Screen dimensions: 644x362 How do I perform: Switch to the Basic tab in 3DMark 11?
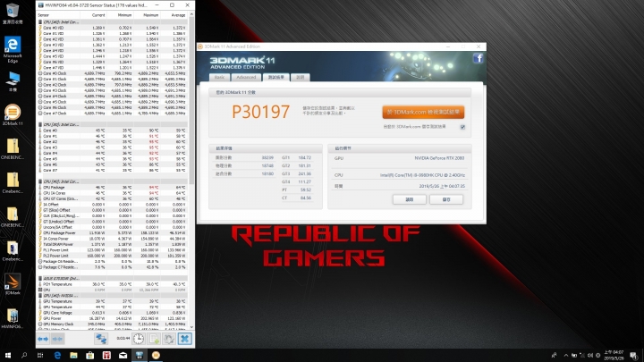[x=219, y=77]
